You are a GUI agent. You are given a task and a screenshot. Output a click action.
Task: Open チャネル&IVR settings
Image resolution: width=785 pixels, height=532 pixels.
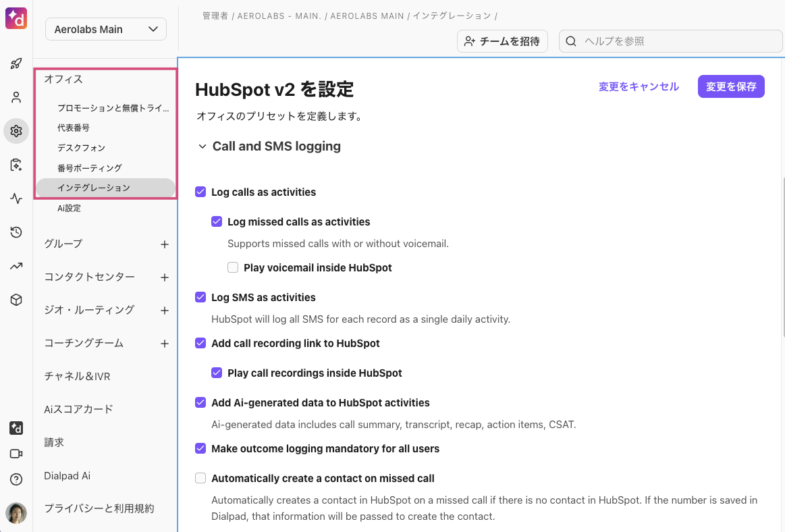pyautogui.click(x=77, y=376)
